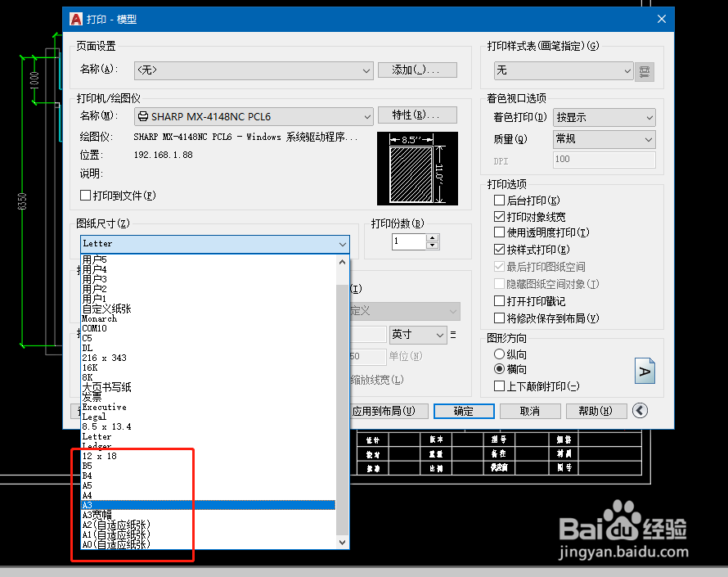Select 用户5 custom paper size
The image size is (728, 577).
coord(209,259)
